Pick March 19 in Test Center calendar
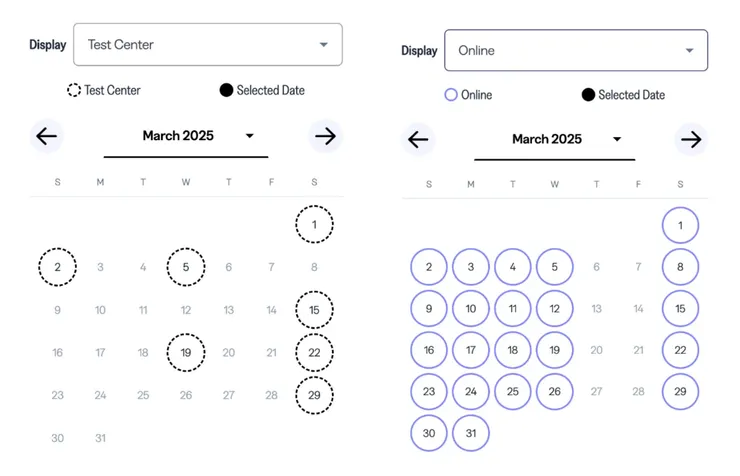The image size is (740, 476). point(186,352)
